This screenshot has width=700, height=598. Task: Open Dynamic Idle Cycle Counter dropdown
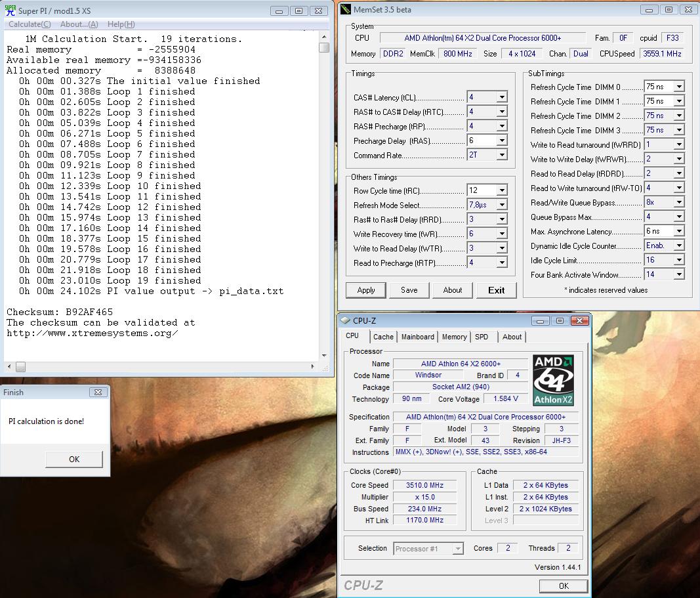[679, 246]
